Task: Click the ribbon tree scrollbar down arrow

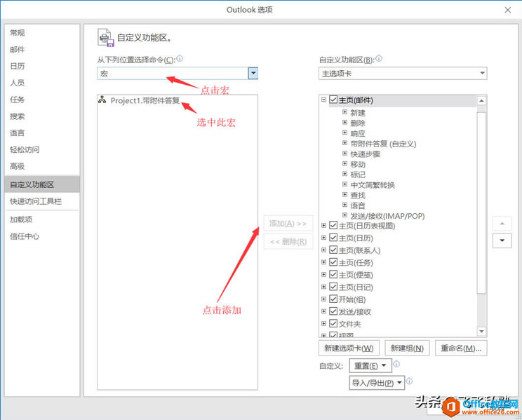Action: tap(482, 331)
